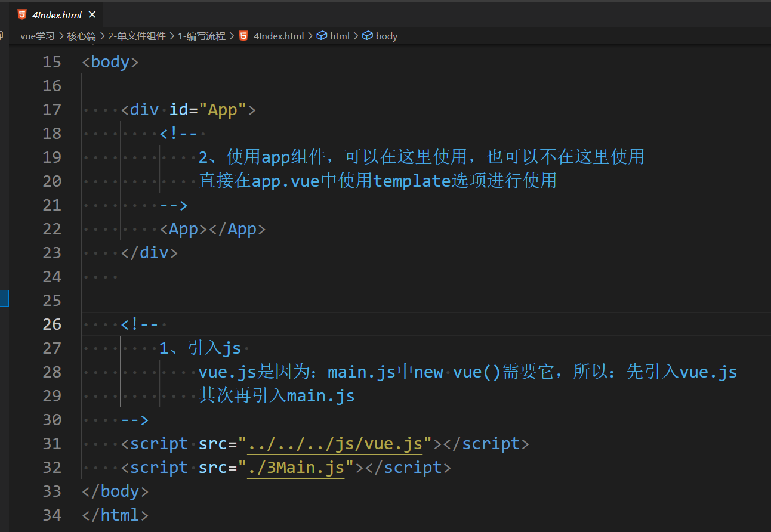Open the 核心篇 breadcrumb segment
Screen dimensions: 771x532
(x=81, y=36)
